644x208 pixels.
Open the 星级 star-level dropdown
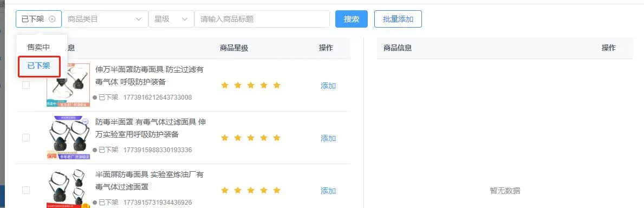click(x=171, y=19)
